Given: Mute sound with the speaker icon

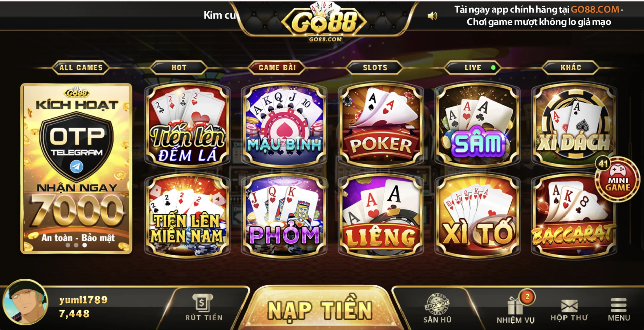Looking at the screenshot, I should (432, 16).
